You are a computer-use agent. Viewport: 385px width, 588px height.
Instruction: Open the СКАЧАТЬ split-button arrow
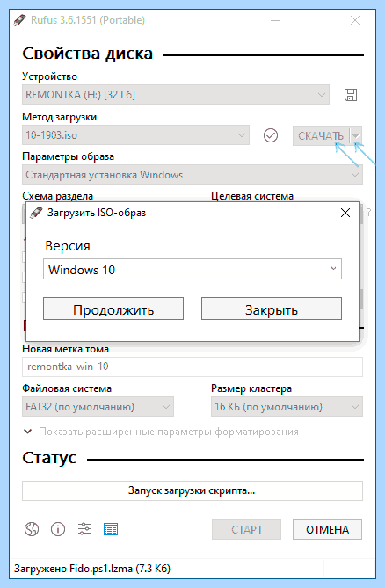pos(356,135)
